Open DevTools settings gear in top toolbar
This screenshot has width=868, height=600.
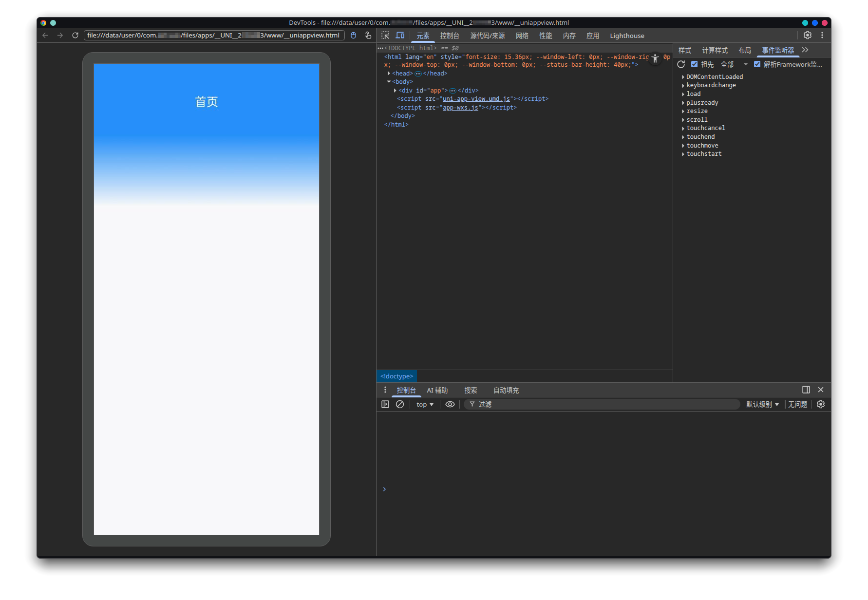[x=807, y=36]
